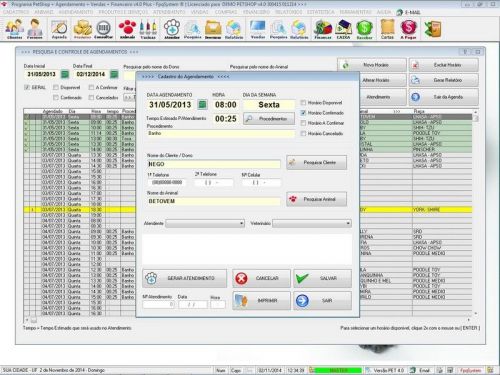This screenshot has height=375, width=500.
Task: Click the A Pagar red dollar icon
Action: 409,29
